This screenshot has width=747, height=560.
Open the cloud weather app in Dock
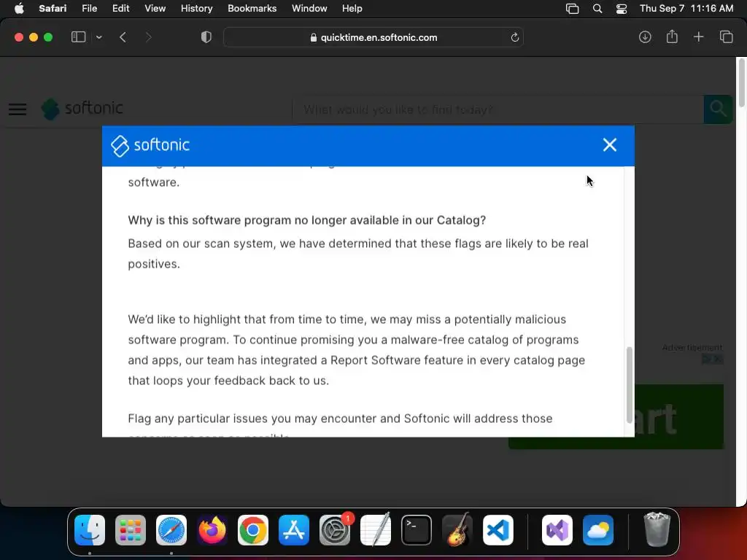point(598,530)
